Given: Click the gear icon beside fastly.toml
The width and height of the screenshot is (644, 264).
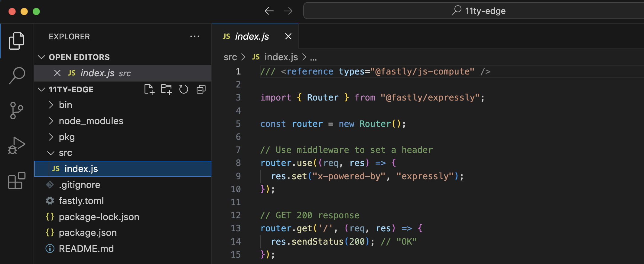Looking at the screenshot, I should click(x=50, y=201).
